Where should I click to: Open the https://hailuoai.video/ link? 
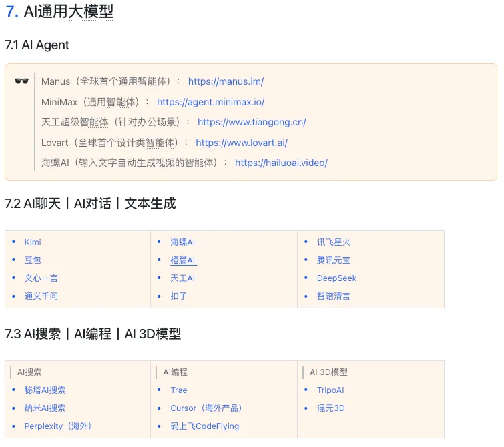point(281,163)
